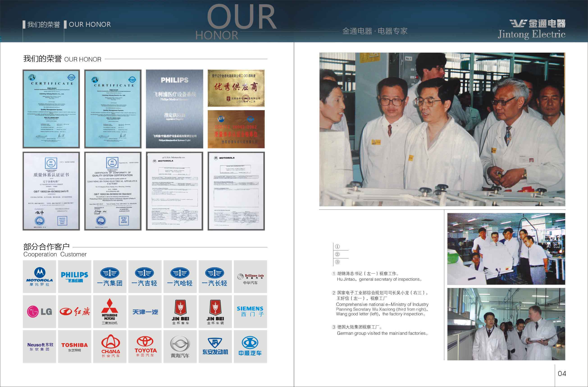Select the 一汽集团 logo tile

tap(110, 277)
